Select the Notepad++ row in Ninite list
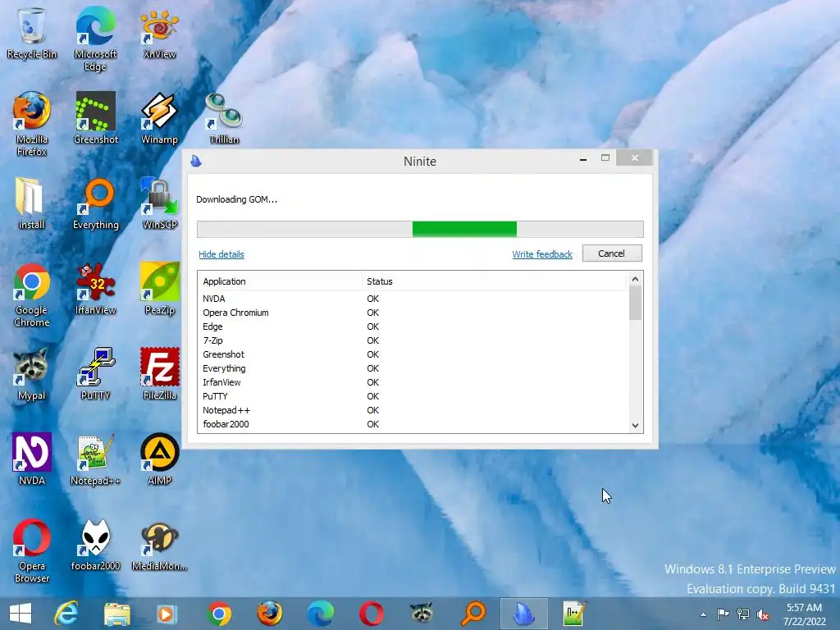The image size is (840, 630). click(x=413, y=410)
